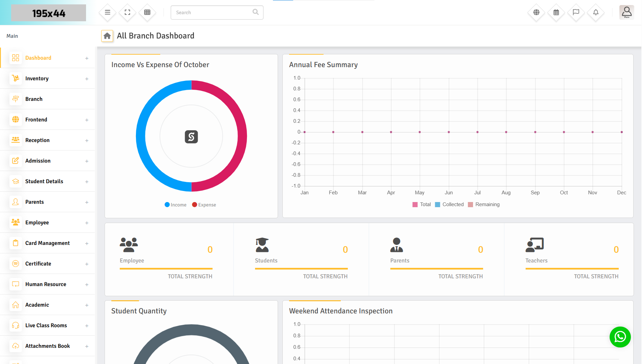
Task: Expand Reception submenu plus sign
Action: (x=87, y=141)
